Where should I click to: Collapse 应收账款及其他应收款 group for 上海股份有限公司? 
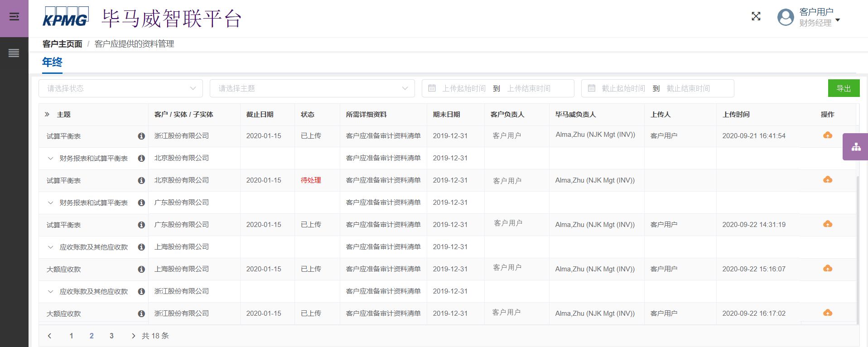pos(51,247)
